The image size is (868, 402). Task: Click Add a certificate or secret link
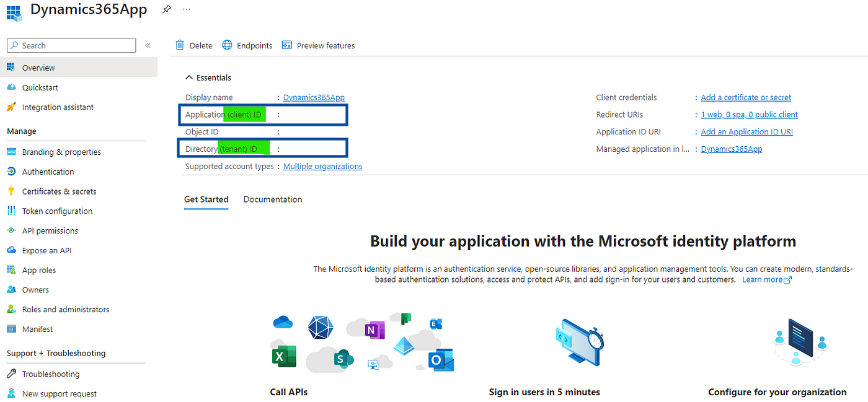[x=746, y=97]
